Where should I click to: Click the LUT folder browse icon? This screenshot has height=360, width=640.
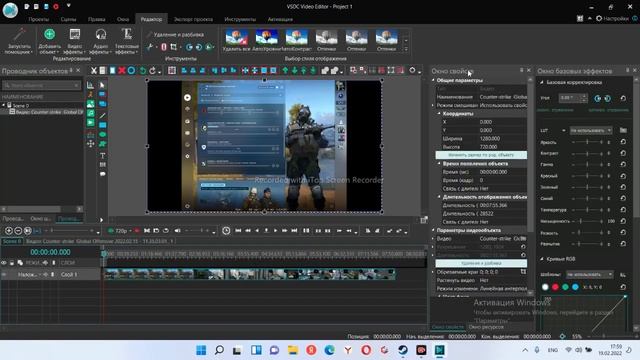(x=623, y=130)
